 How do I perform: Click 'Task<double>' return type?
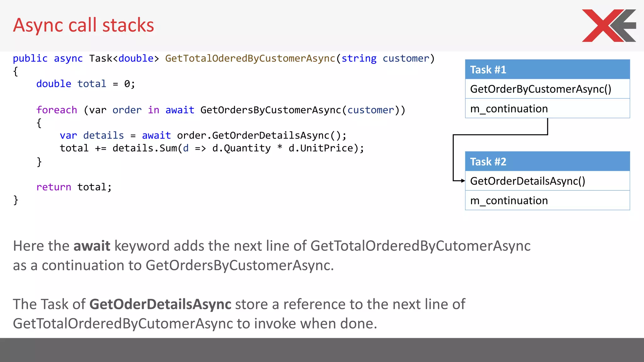(x=124, y=58)
